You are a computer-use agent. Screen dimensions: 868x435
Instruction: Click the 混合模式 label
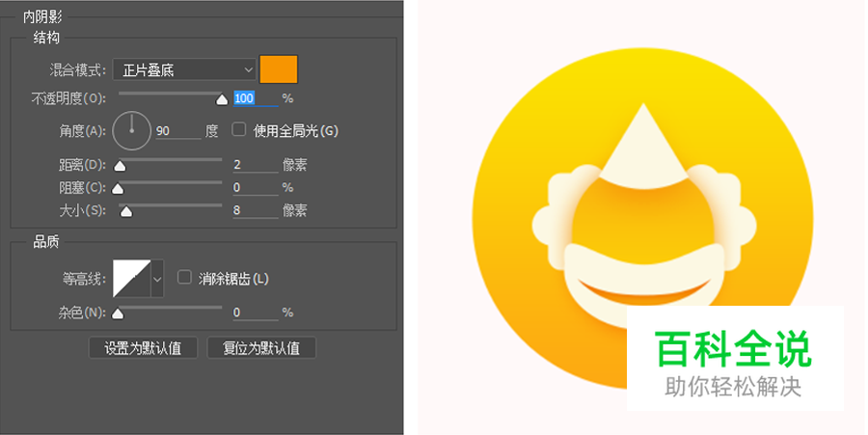click(78, 70)
